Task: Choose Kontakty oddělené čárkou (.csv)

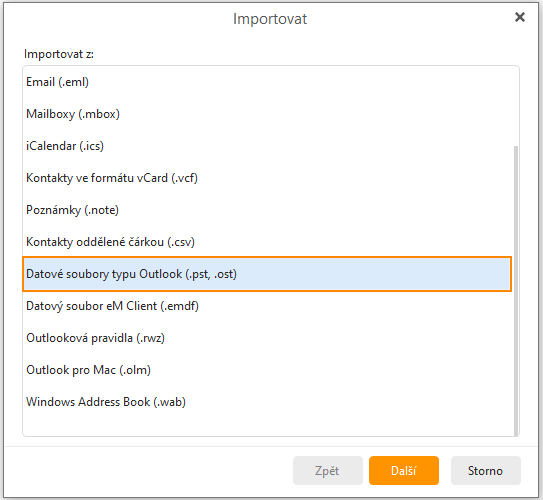Action: (267, 242)
